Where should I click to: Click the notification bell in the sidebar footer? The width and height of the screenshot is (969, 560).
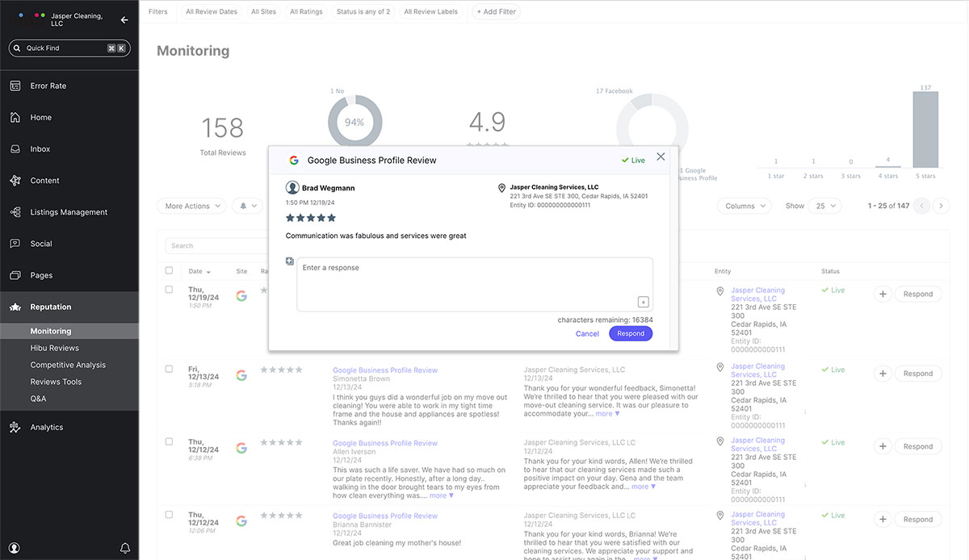125,548
